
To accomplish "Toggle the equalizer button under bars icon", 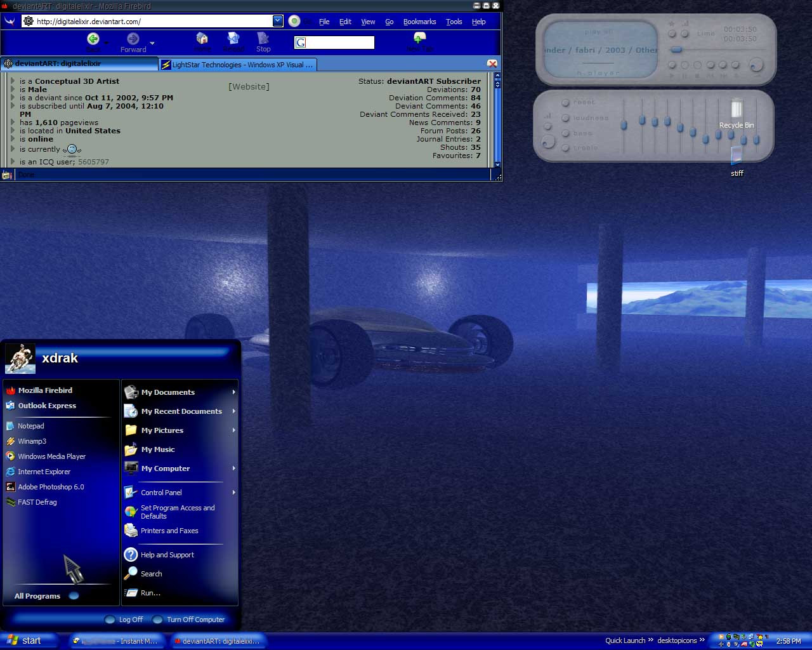I will [547, 126].
